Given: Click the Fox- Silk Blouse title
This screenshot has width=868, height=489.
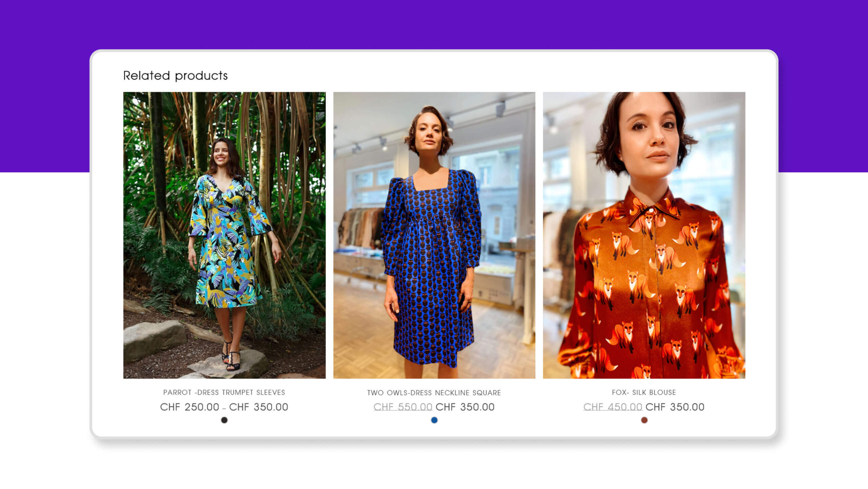Looking at the screenshot, I should tap(644, 392).
